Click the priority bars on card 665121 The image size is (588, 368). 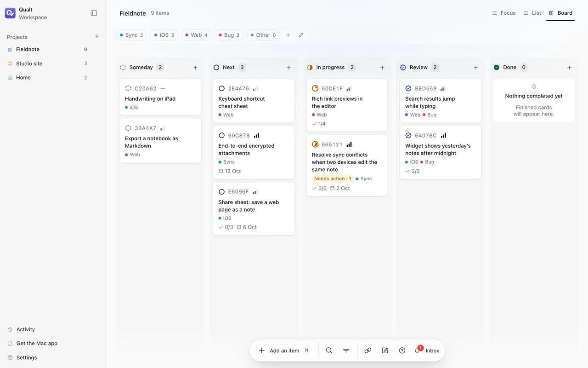pyautogui.click(x=349, y=144)
